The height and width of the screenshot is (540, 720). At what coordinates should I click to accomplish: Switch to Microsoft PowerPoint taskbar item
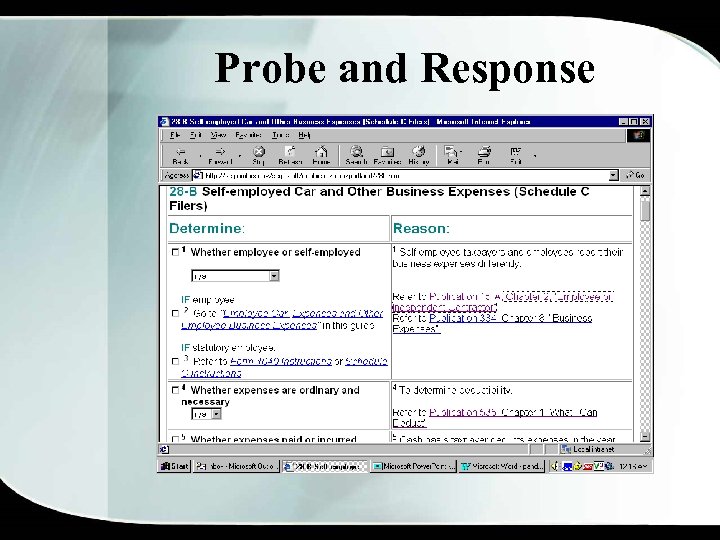point(413,466)
